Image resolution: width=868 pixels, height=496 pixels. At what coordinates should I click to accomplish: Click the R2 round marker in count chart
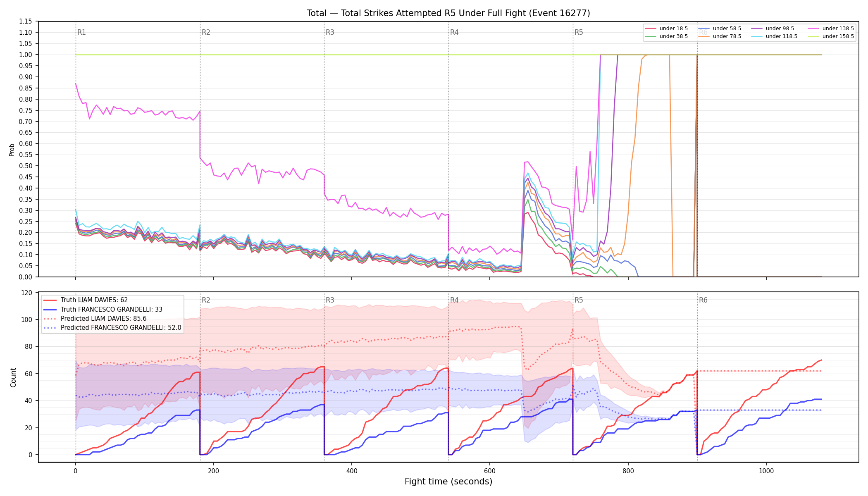pyautogui.click(x=206, y=300)
